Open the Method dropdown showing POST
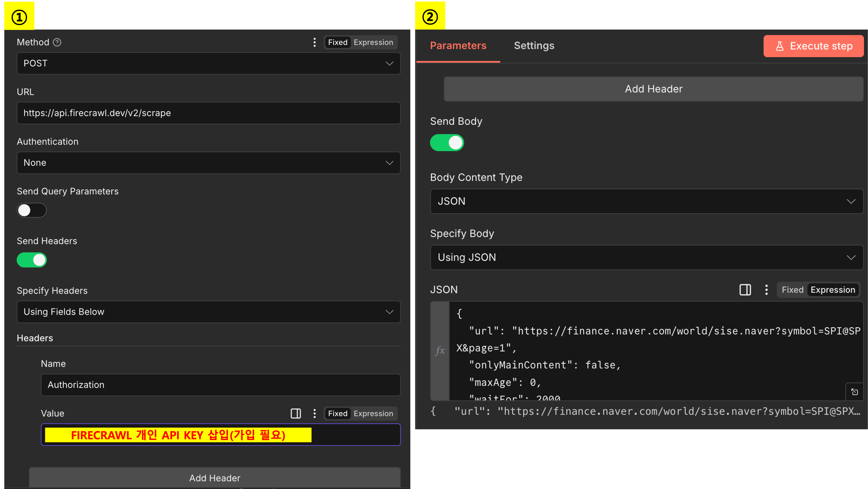Screen dimensions: 868x489 click(208, 63)
